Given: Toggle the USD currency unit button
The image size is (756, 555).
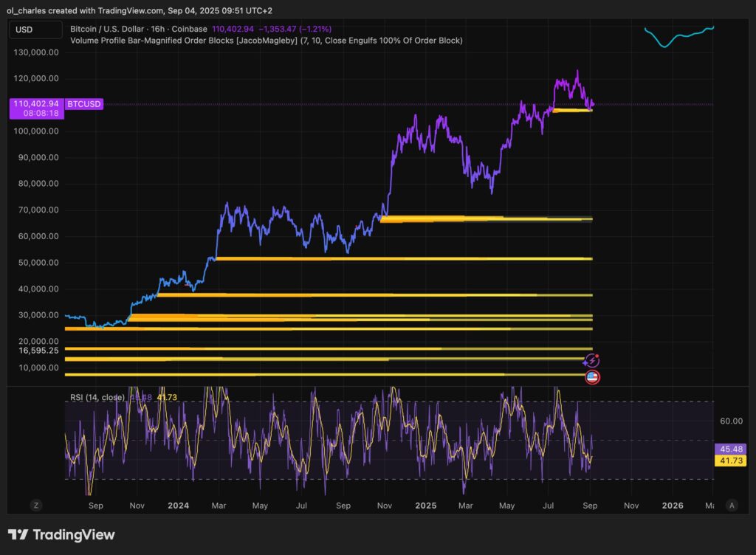Looking at the screenshot, I should 33,30.
